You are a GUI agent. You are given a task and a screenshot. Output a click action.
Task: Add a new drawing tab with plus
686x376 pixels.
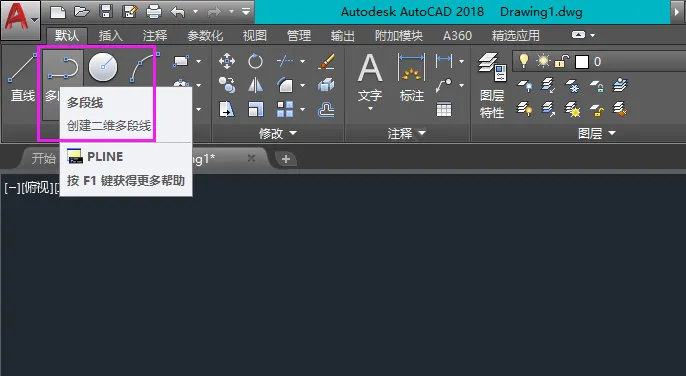[x=286, y=159]
